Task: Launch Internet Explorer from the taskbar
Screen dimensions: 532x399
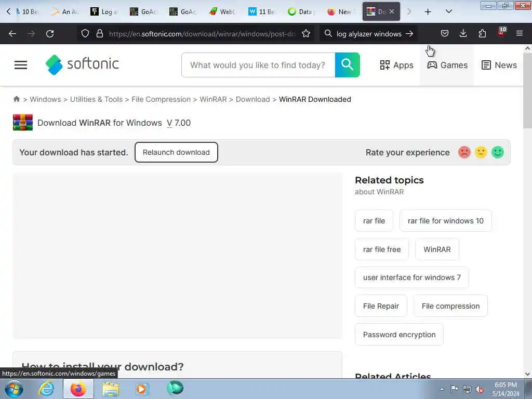Action: point(46,389)
